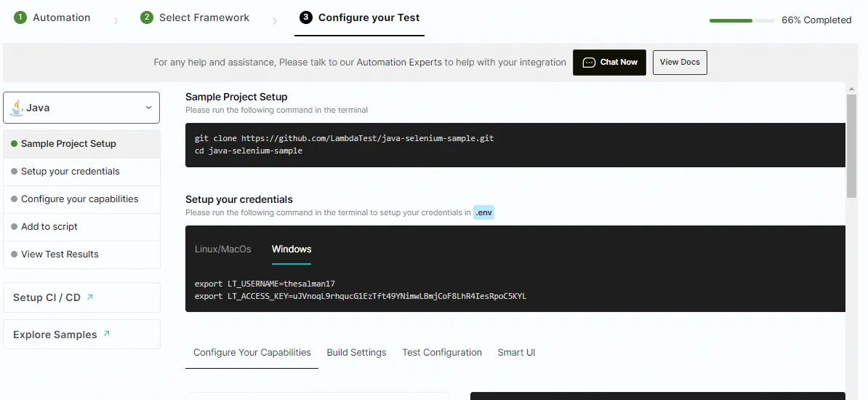Click the Automation Experts text

point(399,63)
